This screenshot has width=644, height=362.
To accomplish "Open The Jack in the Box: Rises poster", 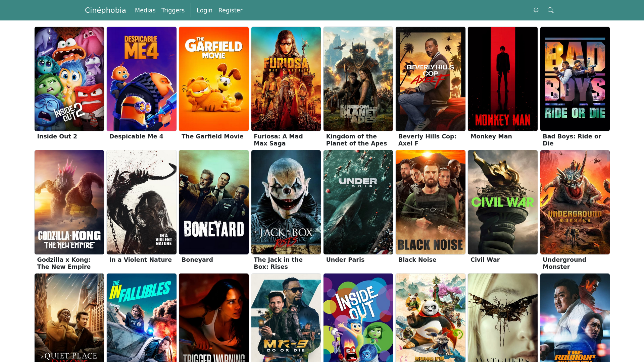I will click(286, 202).
